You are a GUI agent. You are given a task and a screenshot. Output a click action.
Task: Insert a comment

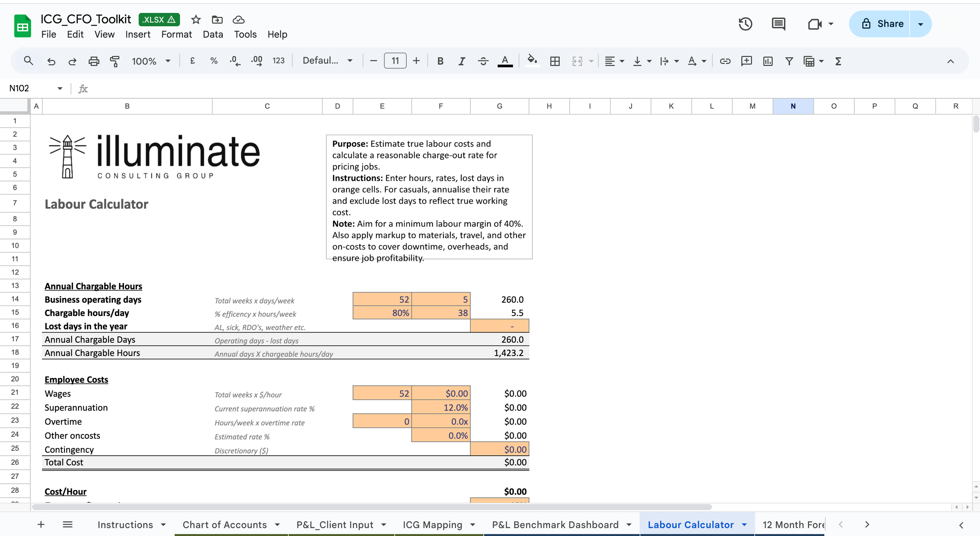pyautogui.click(x=746, y=61)
